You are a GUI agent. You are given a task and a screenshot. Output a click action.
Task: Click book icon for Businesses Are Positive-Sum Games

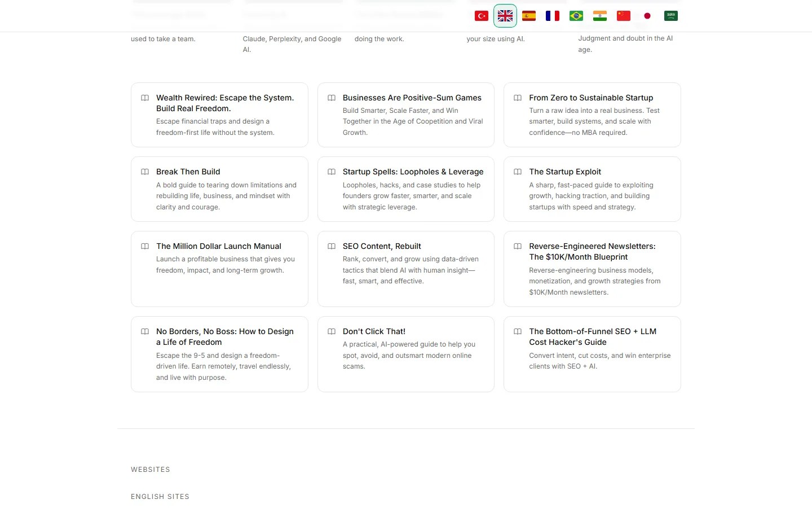pos(332,98)
